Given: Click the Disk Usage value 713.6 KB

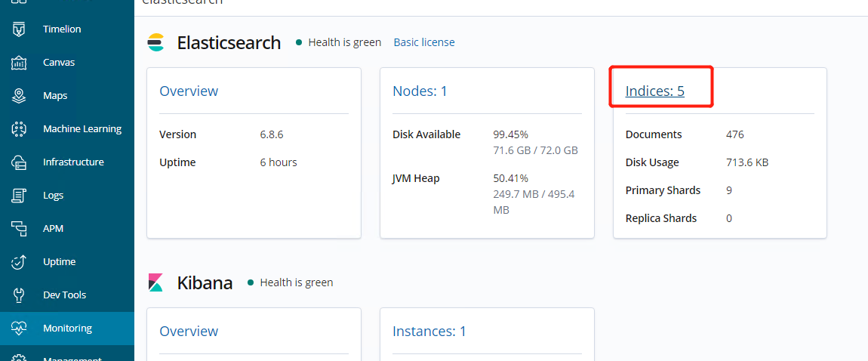Looking at the screenshot, I should pyautogui.click(x=746, y=163).
